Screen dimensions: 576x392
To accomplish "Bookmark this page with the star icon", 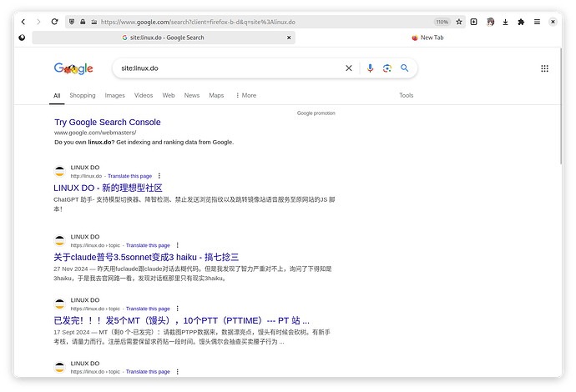I will [459, 22].
